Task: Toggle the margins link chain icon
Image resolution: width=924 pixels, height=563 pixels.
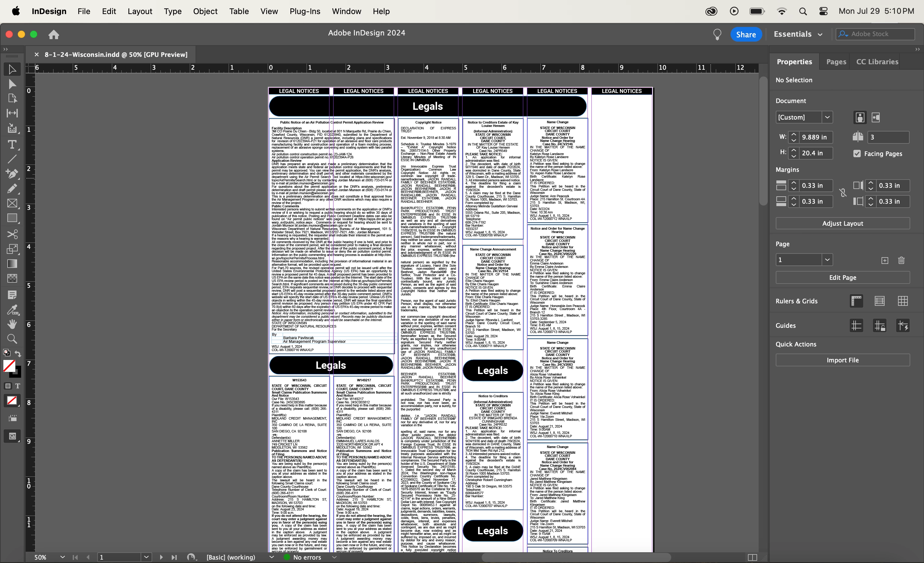Action: [843, 193]
